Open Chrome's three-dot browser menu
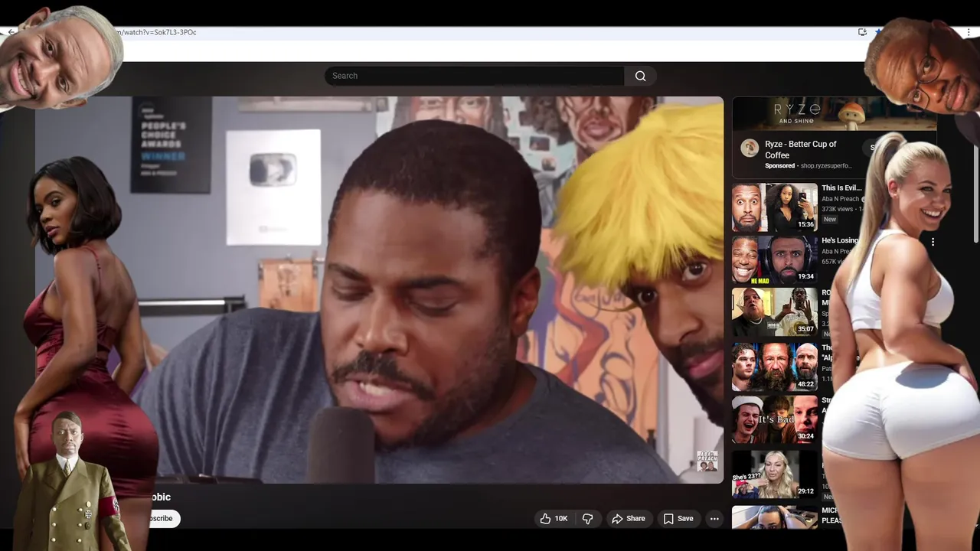 pos(969,32)
